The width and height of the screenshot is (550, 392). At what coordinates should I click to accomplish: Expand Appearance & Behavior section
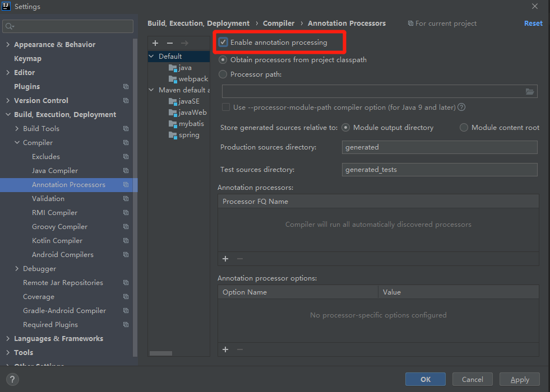(8, 44)
